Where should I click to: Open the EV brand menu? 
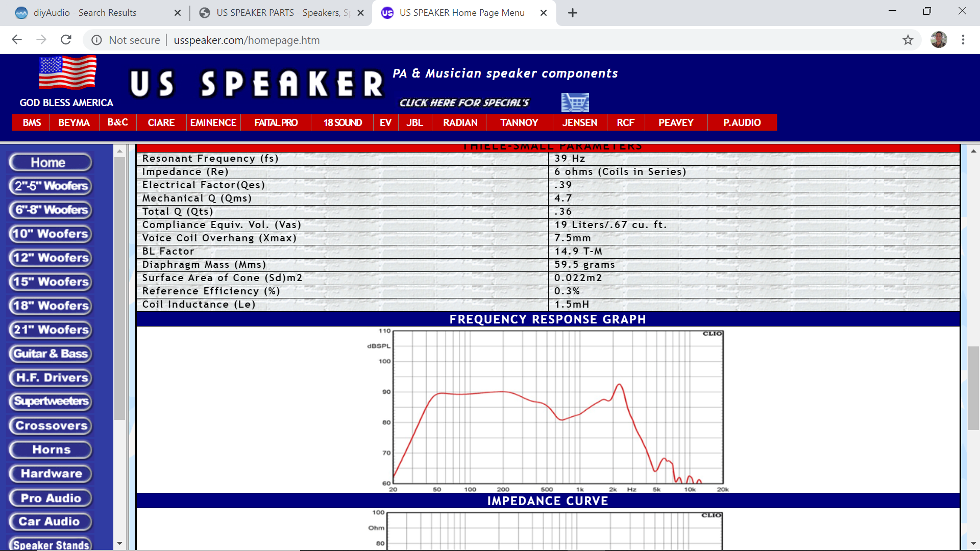(x=385, y=122)
